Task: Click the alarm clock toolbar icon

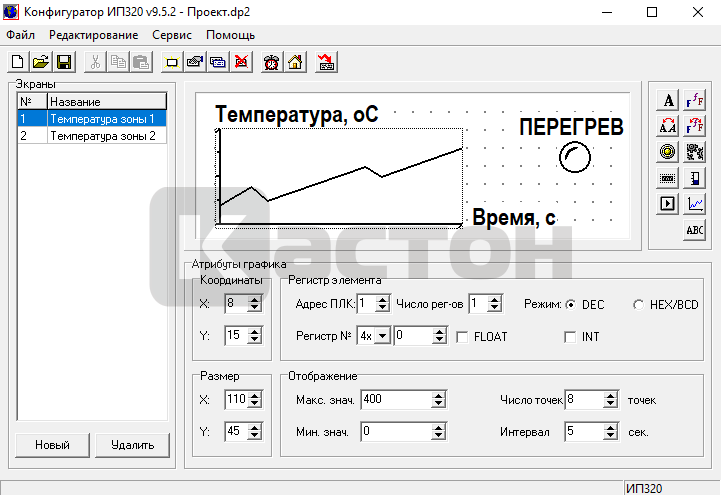Action: 271,62
